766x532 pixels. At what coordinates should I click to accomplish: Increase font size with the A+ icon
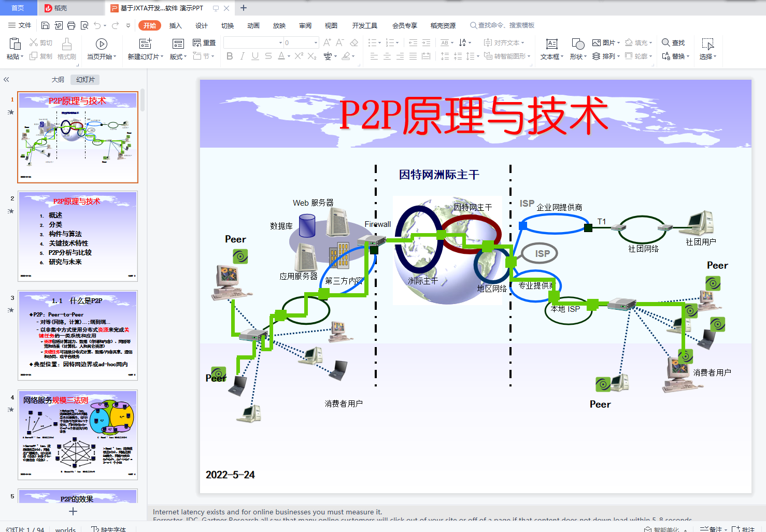(x=327, y=42)
